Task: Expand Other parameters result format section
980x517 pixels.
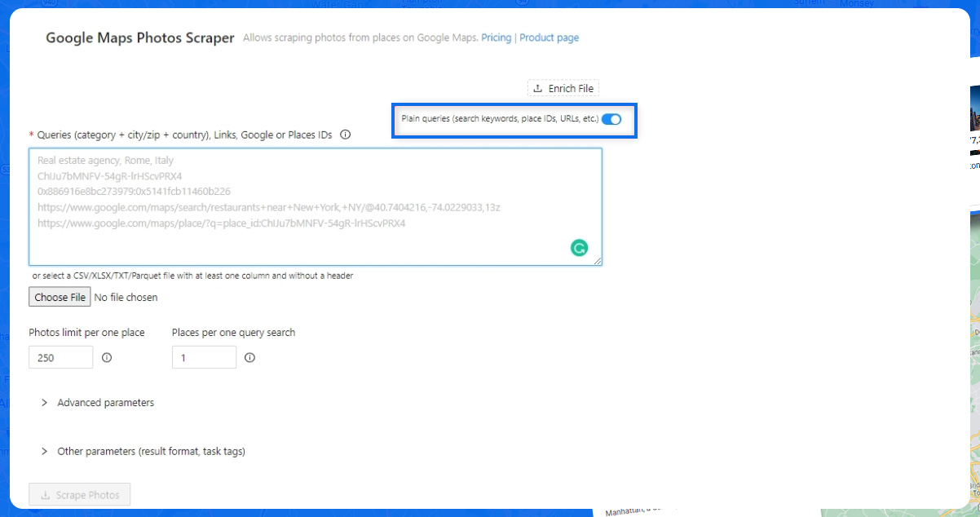Action: pos(152,451)
